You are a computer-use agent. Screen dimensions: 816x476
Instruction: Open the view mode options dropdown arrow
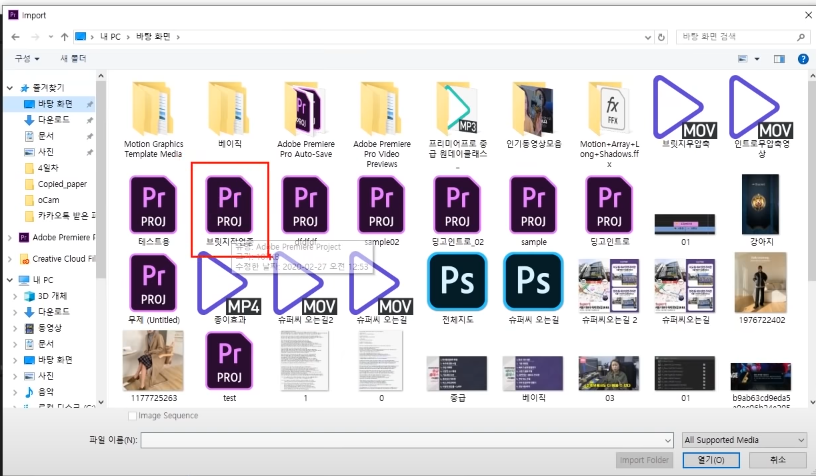[x=757, y=59]
